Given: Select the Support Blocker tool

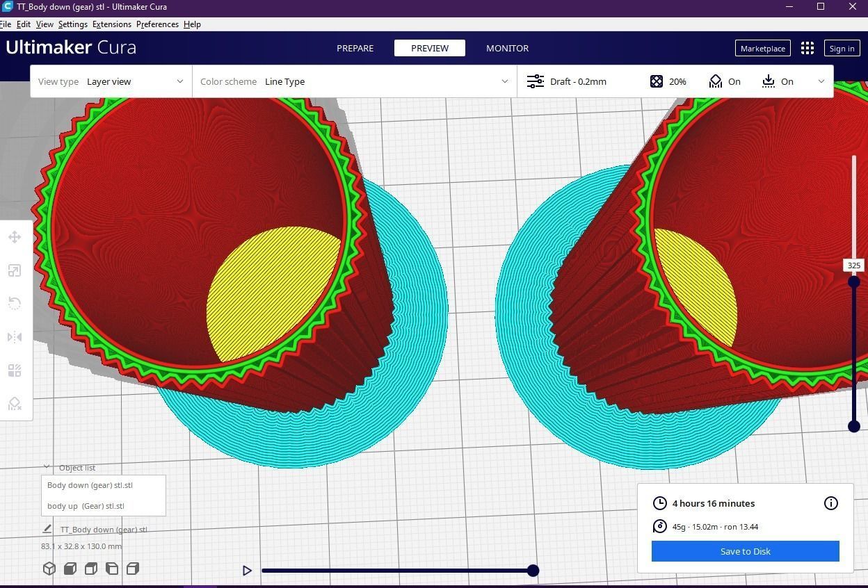Looking at the screenshot, I should coord(15,404).
